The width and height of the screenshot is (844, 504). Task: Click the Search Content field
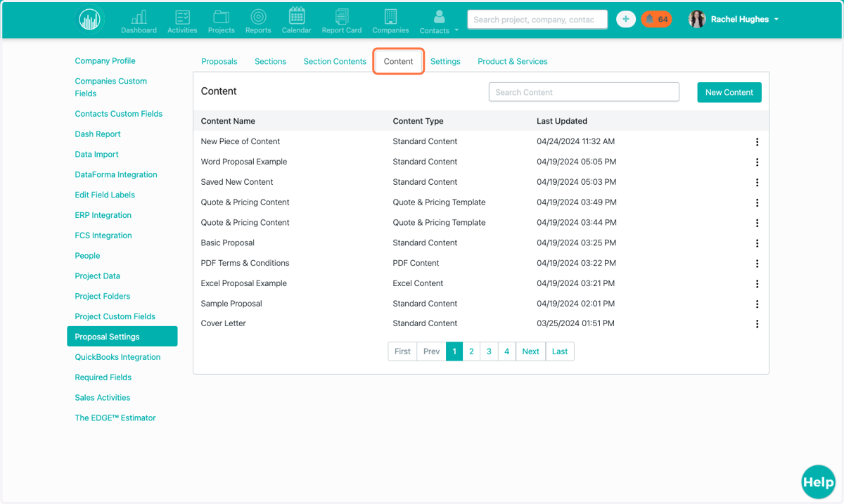tap(584, 92)
